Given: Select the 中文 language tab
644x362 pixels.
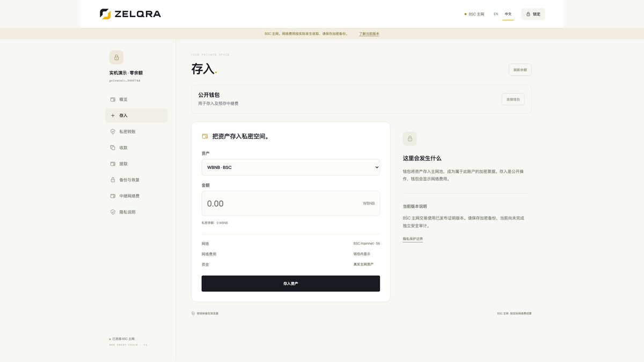Looking at the screenshot, I should click(x=508, y=14).
